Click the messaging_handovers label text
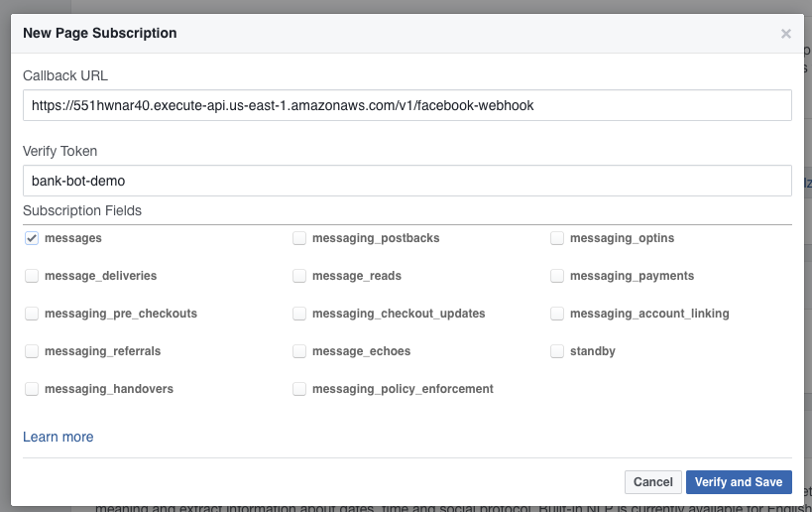 109,389
